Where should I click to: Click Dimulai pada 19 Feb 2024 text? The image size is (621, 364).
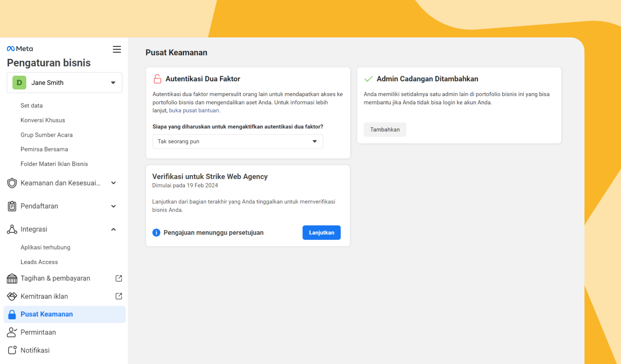(x=185, y=186)
